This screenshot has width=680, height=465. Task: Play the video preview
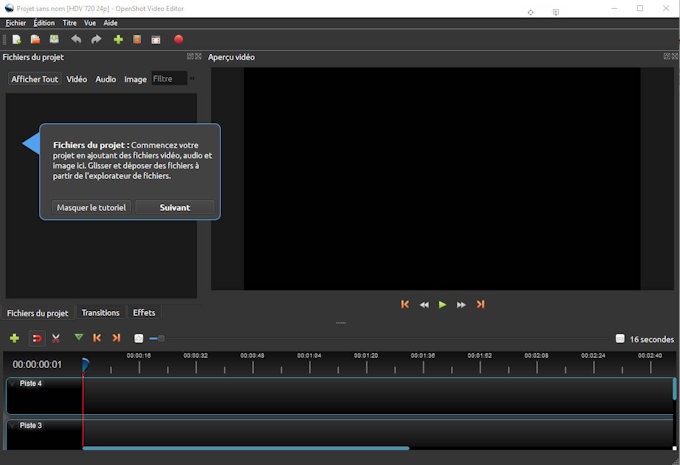pyautogui.click(x=442, y=305)
